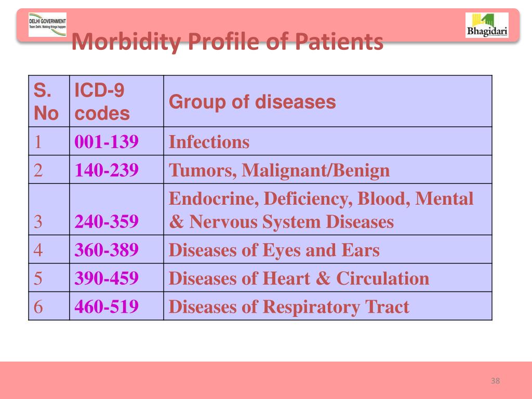Select serial number 6 cell
This screenshot has height=399, width=532.
(x=38, y=307)
